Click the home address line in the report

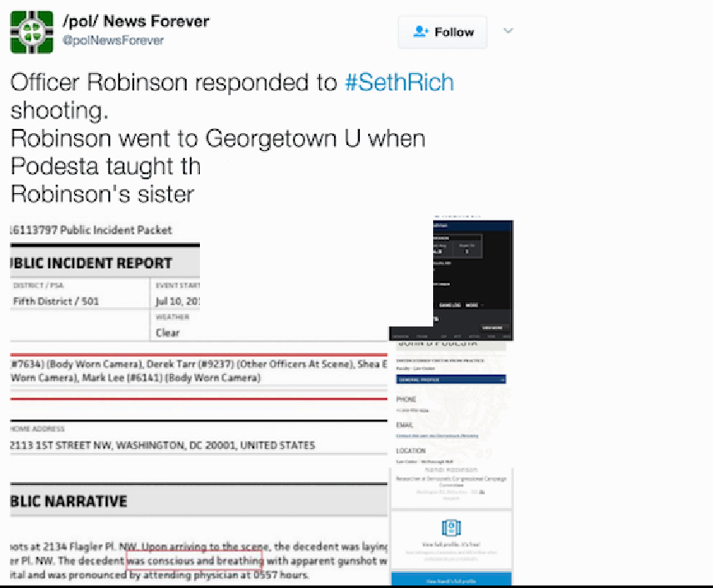162,446
